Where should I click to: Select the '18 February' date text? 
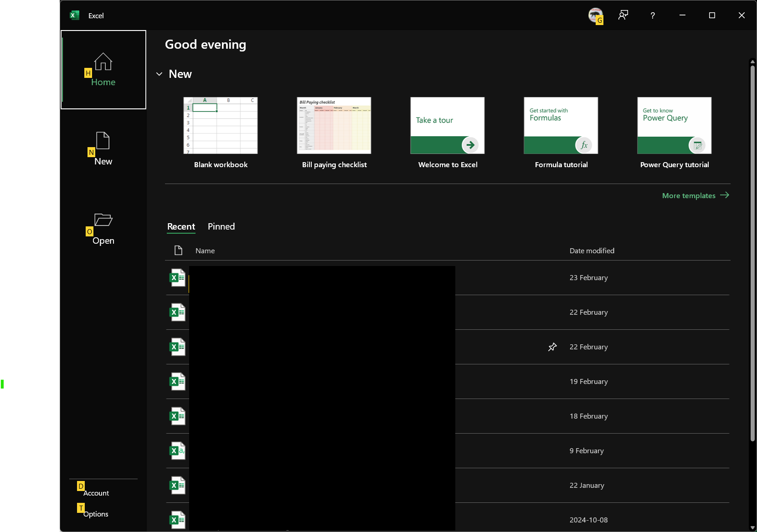[588, 416]
